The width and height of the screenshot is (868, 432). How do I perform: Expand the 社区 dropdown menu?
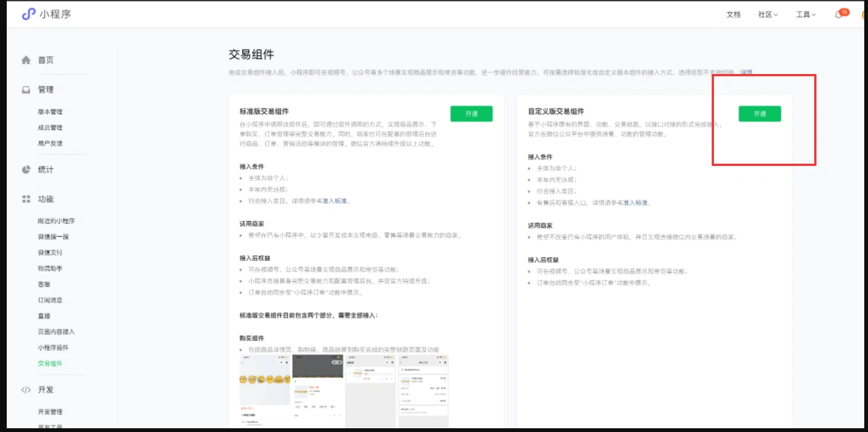[x=767, y=13]
